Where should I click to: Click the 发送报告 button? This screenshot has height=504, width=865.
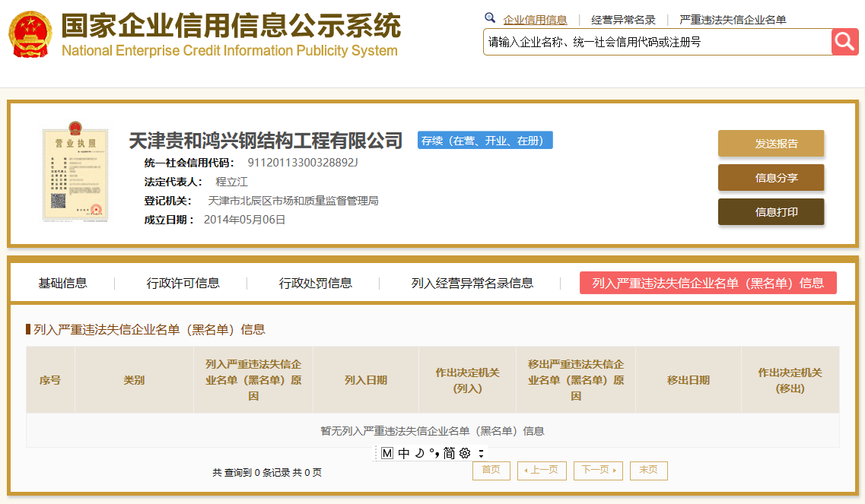pos(771,144)
